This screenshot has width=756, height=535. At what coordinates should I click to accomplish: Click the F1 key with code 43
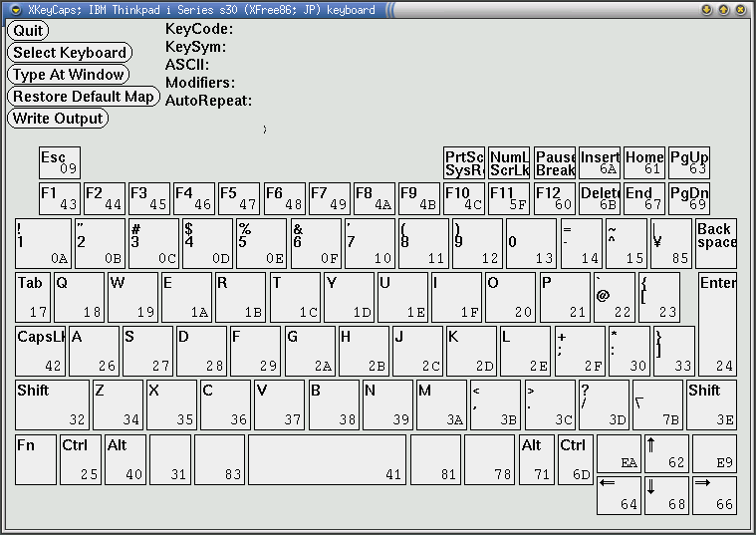pos(60,198)
